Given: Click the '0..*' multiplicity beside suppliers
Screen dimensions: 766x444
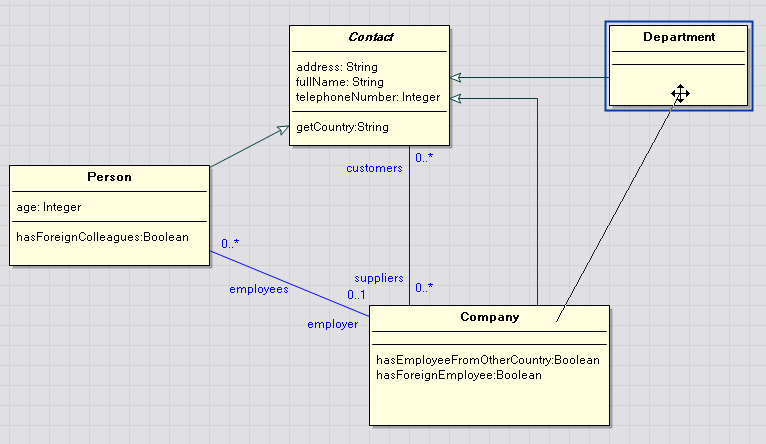Looking at the screenshot, I should [x=424, y=288].
